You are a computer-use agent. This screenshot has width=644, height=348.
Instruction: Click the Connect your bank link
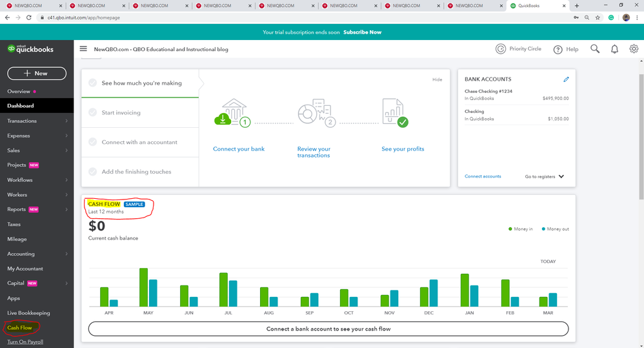[239, 148]
